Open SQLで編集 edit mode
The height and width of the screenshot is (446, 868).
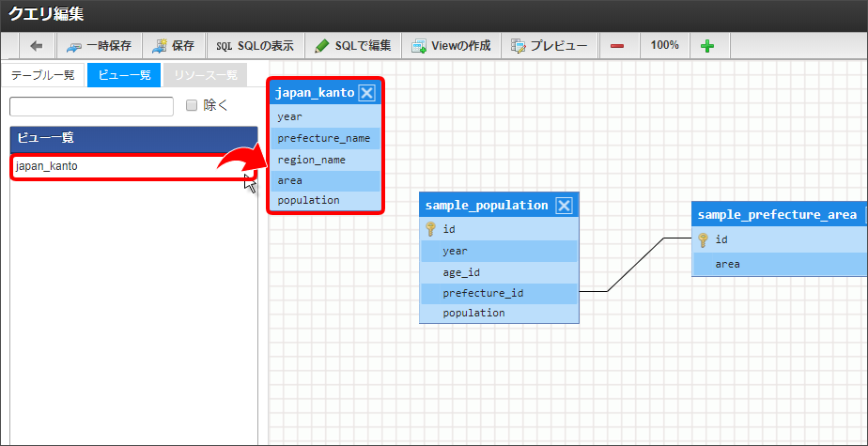click(352, 46)
